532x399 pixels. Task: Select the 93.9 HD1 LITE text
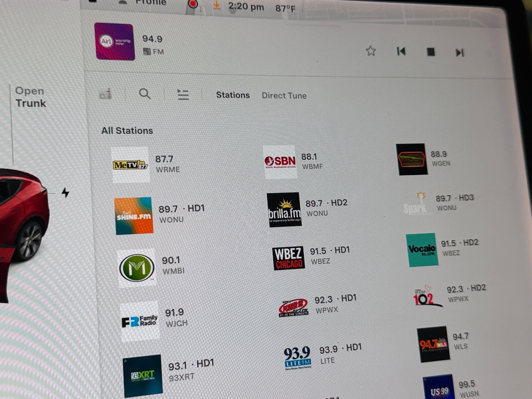[340, 354]
